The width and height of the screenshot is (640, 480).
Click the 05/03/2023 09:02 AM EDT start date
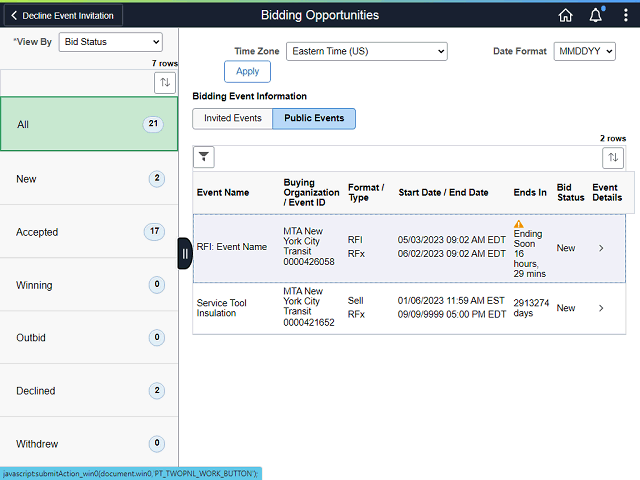coord(451,240)
